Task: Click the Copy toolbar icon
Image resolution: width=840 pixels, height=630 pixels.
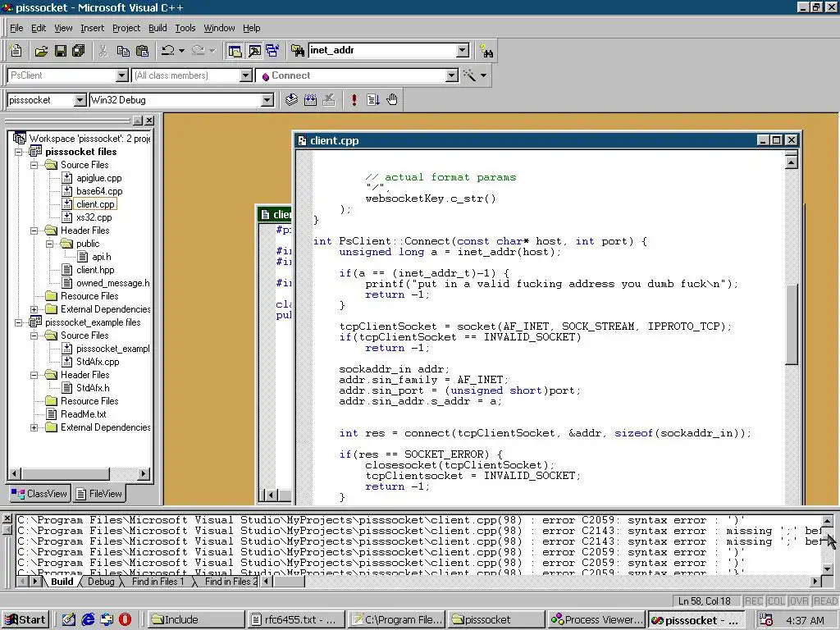Action: [123, 51]
